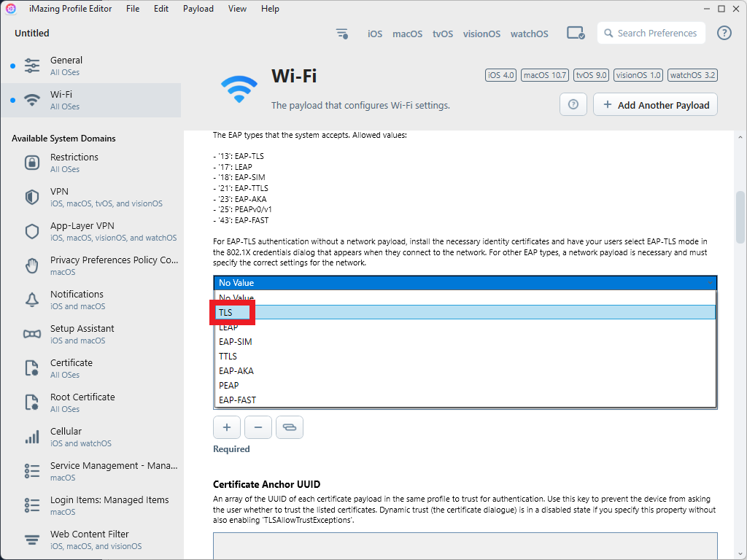This screenshot has height=560, width=747.
Task: Open Setup Assistant bow-tie icon
Action: (32, 334)
